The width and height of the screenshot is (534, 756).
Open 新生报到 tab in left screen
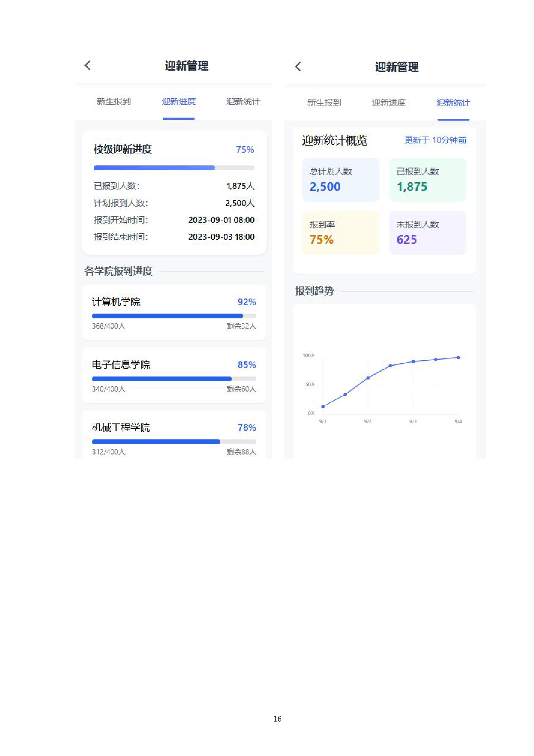[114, 102]
